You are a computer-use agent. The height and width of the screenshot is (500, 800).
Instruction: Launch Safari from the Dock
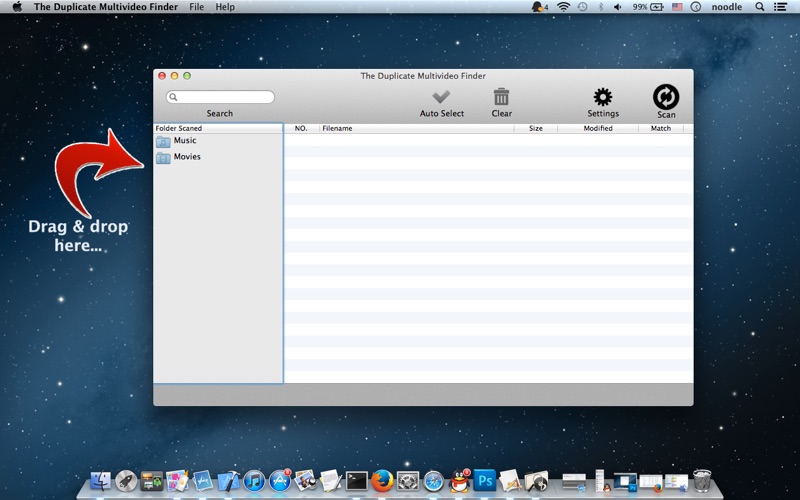[x=434, y=481]
